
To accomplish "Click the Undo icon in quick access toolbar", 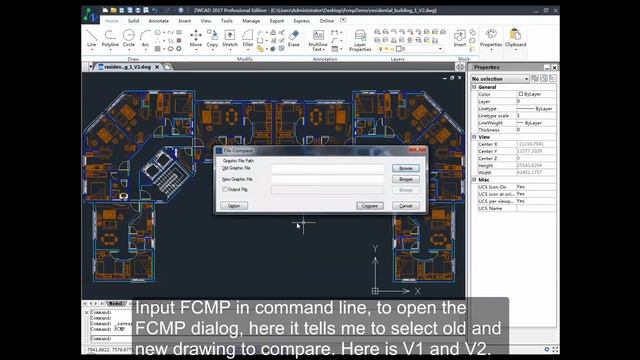I will click(154, 10).
